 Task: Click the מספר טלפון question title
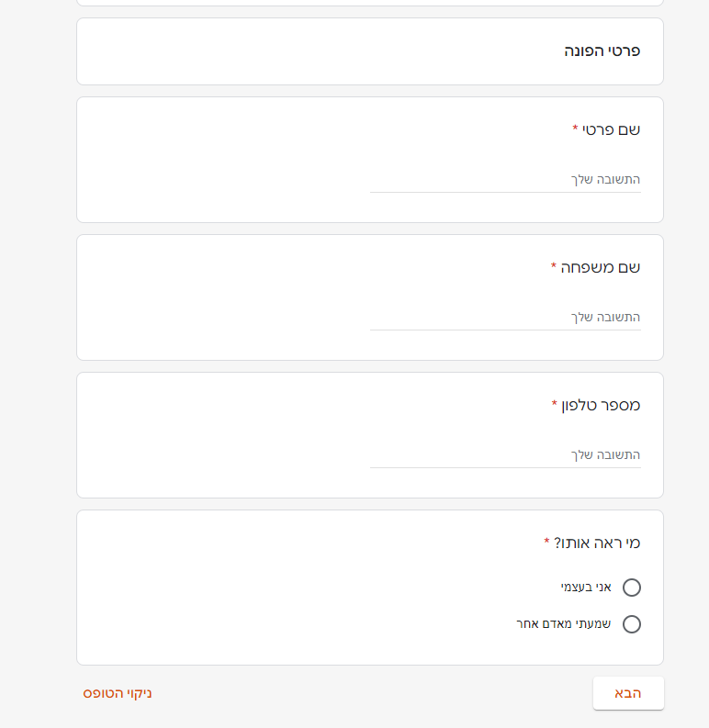601,405
